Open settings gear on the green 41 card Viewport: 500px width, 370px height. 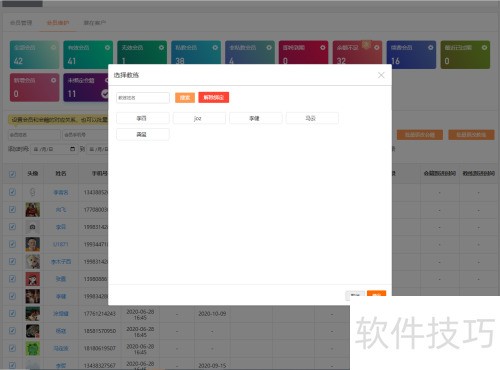tap(107, 48)
